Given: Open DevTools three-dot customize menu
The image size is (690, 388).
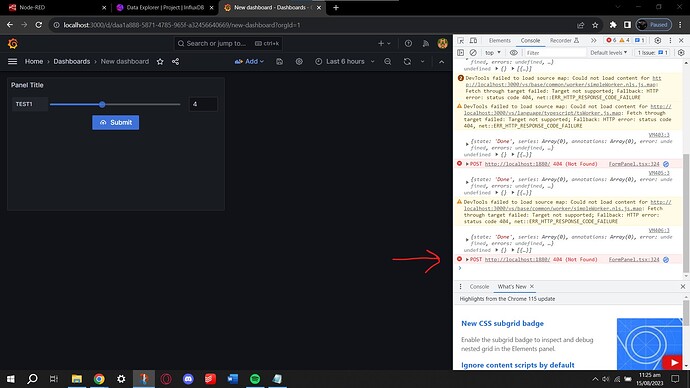Looking at the screenshot, I should pyautogui.click(x=670, y=40).
